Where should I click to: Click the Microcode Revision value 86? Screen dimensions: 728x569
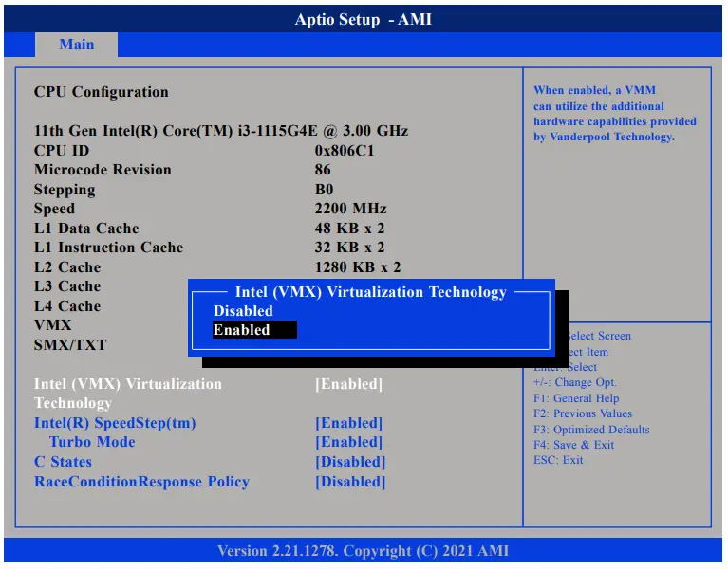pyautogui.click(x=323, y=170)
